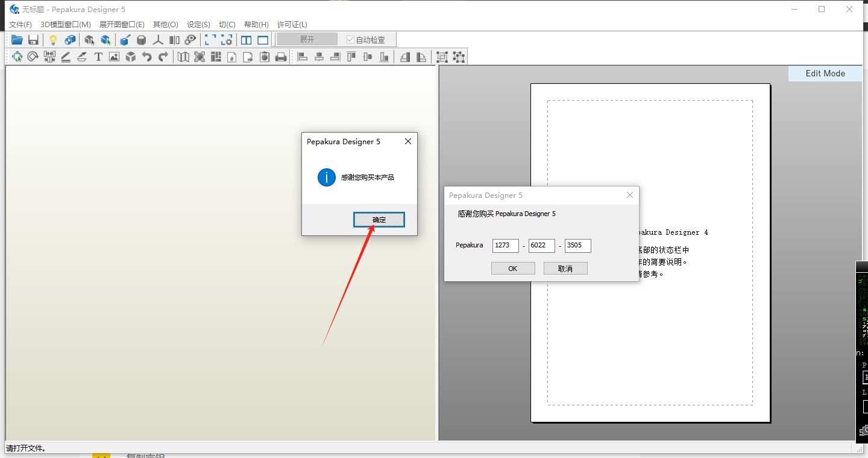Select the text T tool
This screenshot has width=868, height=458.
tap(98, 57)
